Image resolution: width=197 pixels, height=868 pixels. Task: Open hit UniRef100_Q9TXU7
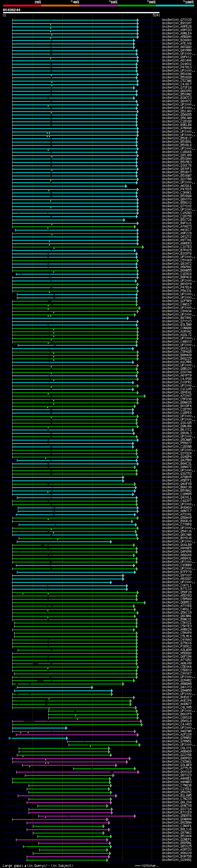(x=177, y=575)
